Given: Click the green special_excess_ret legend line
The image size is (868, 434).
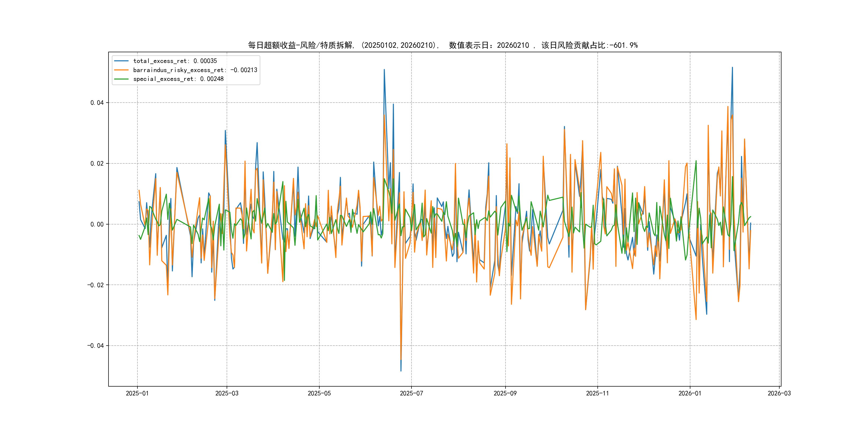Looking at the screenshot, I should [x=121, y=79].
